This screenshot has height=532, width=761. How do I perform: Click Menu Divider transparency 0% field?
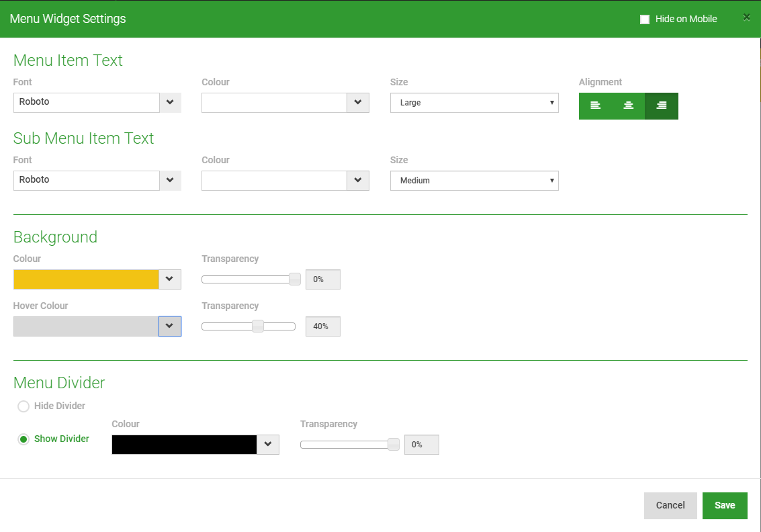[x=421, y=444]
